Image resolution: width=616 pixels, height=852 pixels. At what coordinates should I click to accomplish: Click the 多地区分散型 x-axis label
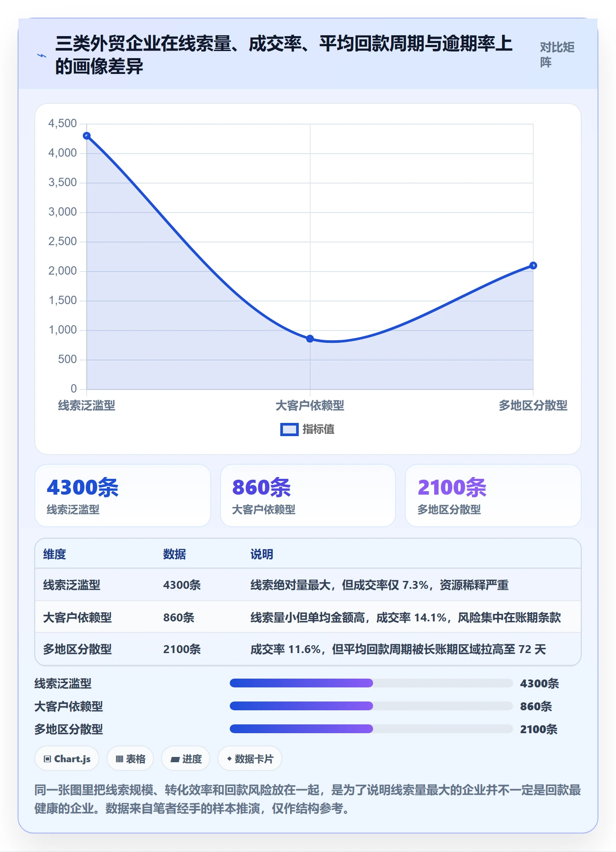(533, 406)
